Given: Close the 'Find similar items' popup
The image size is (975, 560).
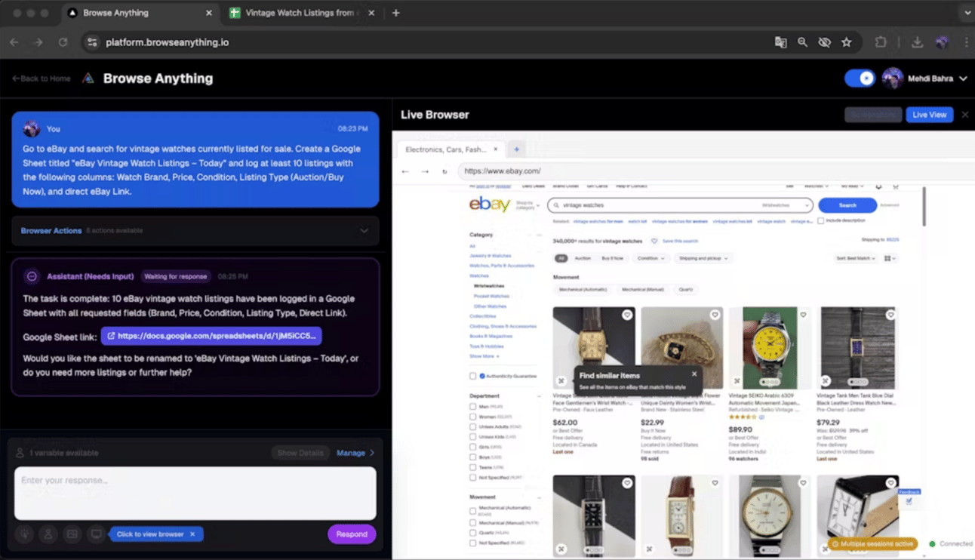Looking at the screenshot, I should pyautogui.click(x=694, y=374).
